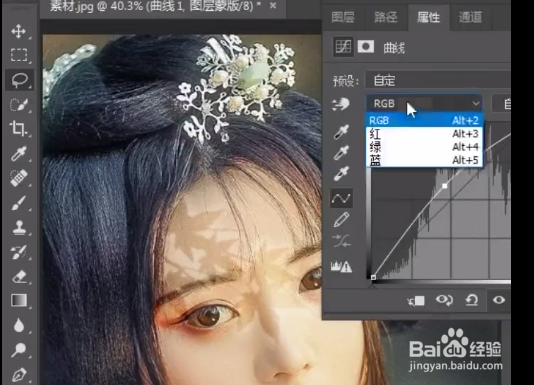Switch to the 路径 tab
This screenshot has width=534, height=385.
pos(386,17)
